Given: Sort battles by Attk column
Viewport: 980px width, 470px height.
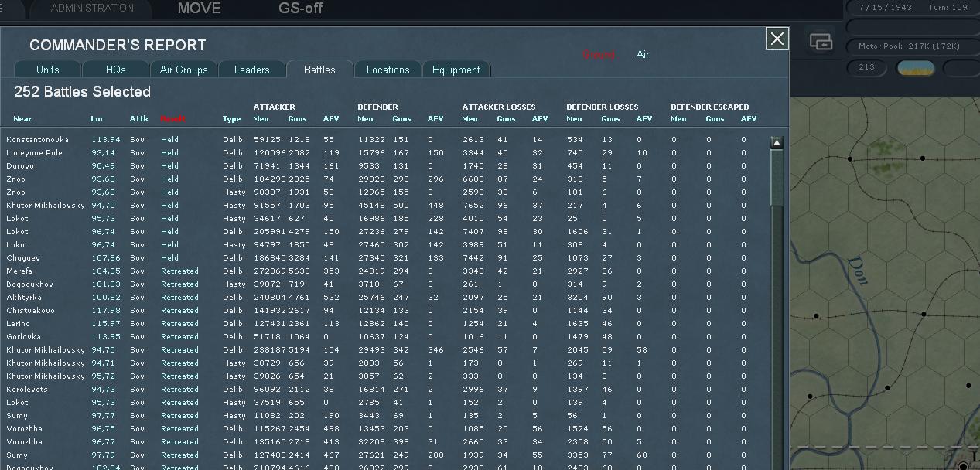Looking at the screenshot, I should tap(138, 119).
